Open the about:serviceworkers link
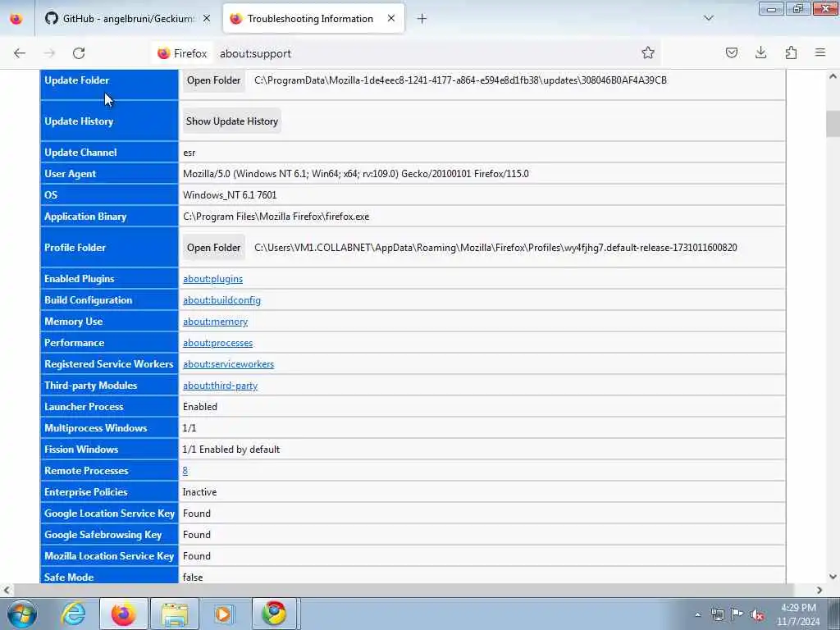Screen dimensions: 840x630 point(228,364)
